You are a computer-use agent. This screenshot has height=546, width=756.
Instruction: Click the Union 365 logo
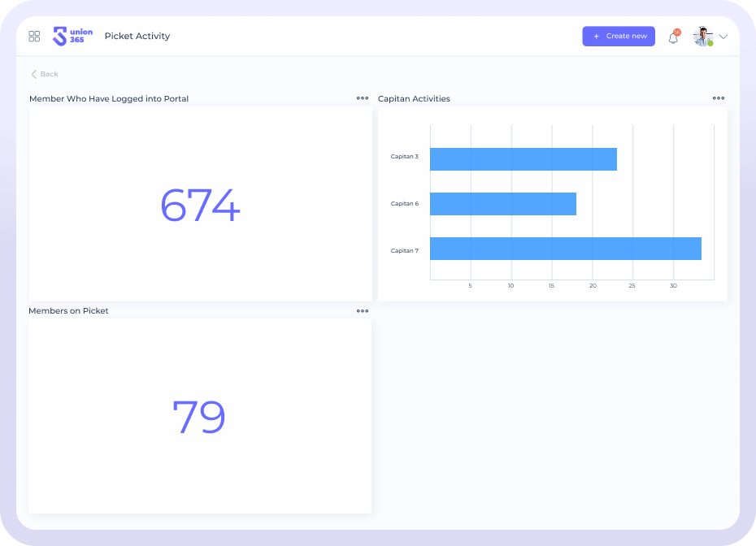72,37
